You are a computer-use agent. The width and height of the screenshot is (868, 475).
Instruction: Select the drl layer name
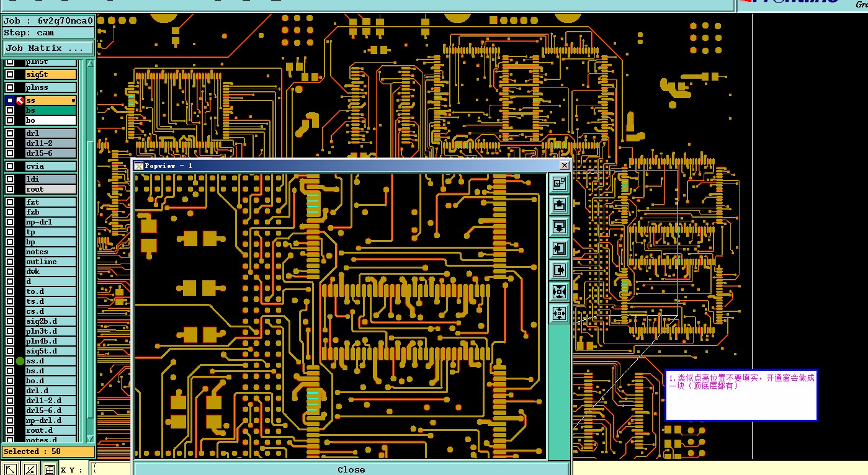click(51, 133)
